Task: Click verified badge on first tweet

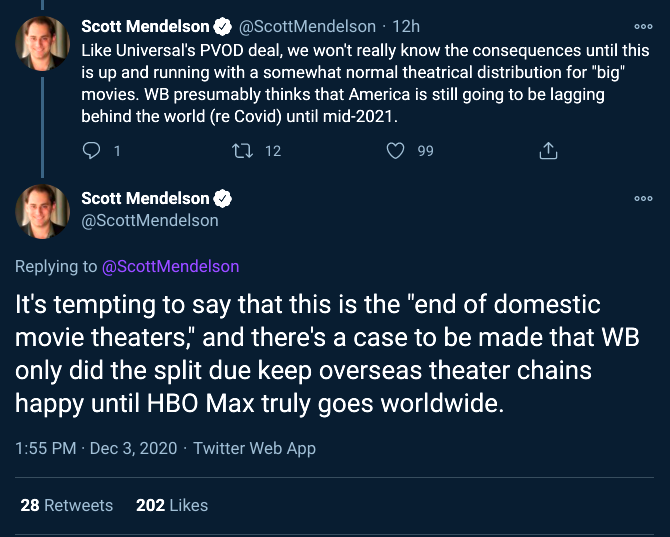Action: [x=224, y=27]
